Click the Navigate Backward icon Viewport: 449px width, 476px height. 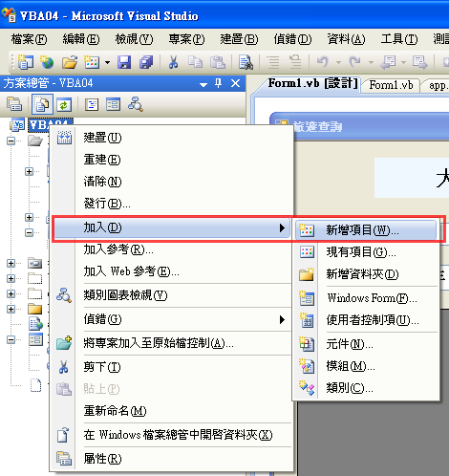click(x=388, y=62)
